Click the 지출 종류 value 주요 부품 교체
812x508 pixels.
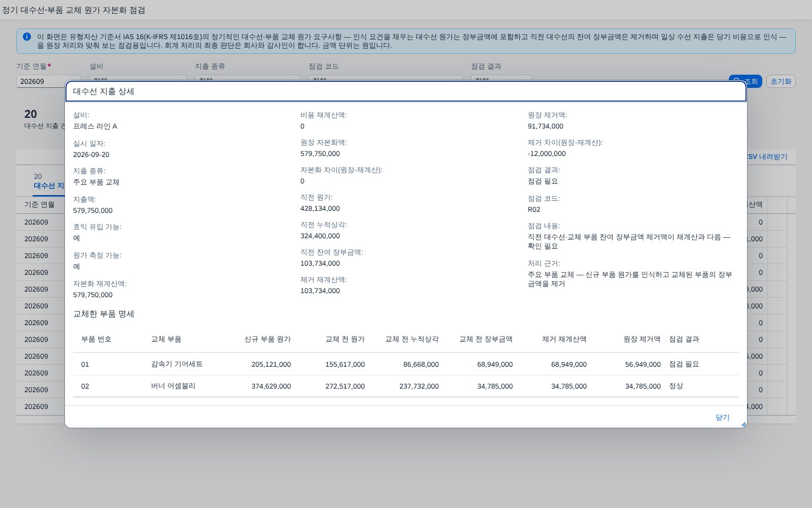click(x=96, y=182)
